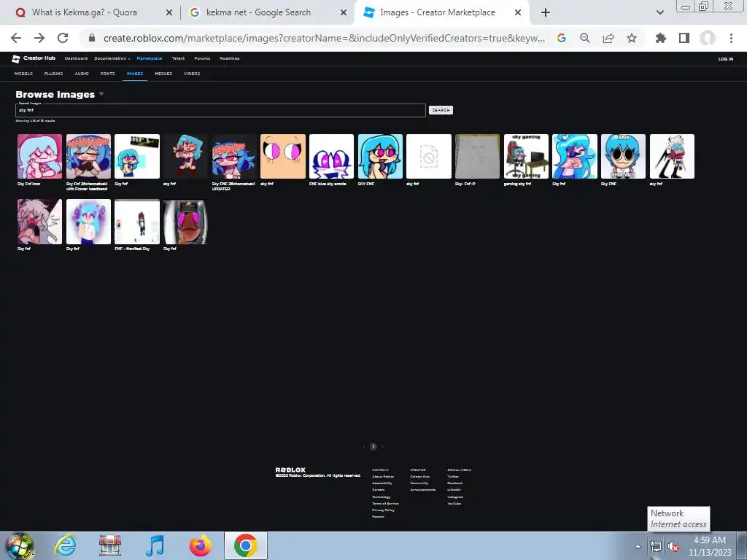Open the Forums nav link
The height and width of the screenshot is (560, 747).
(x=202, y=58)
